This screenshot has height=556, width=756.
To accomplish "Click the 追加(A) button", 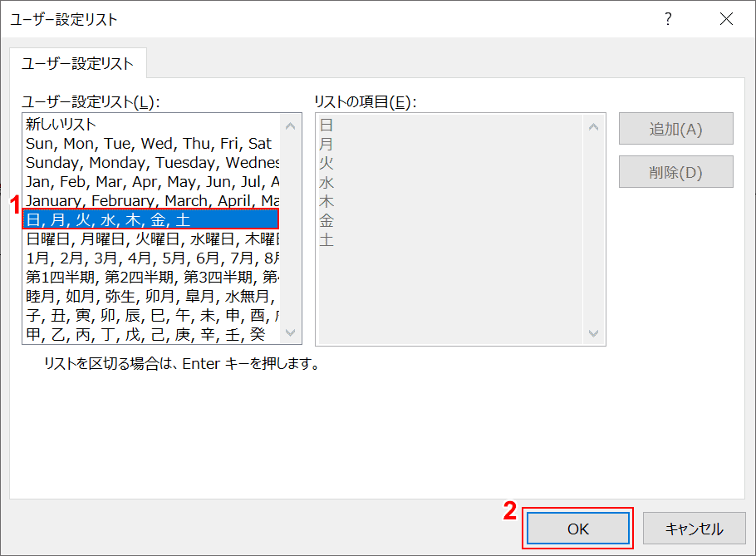I will pos(676,129).
